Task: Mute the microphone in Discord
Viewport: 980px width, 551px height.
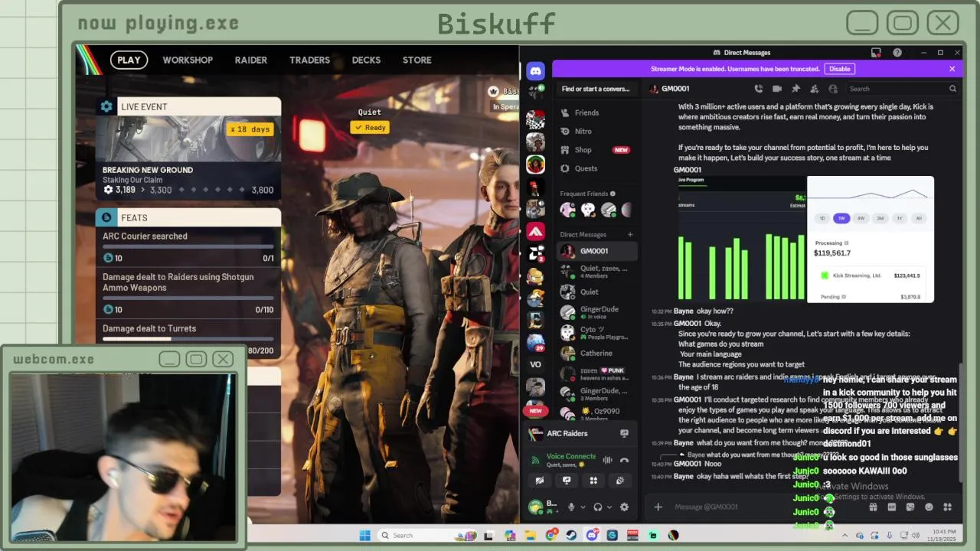Action: pos(571,507)
